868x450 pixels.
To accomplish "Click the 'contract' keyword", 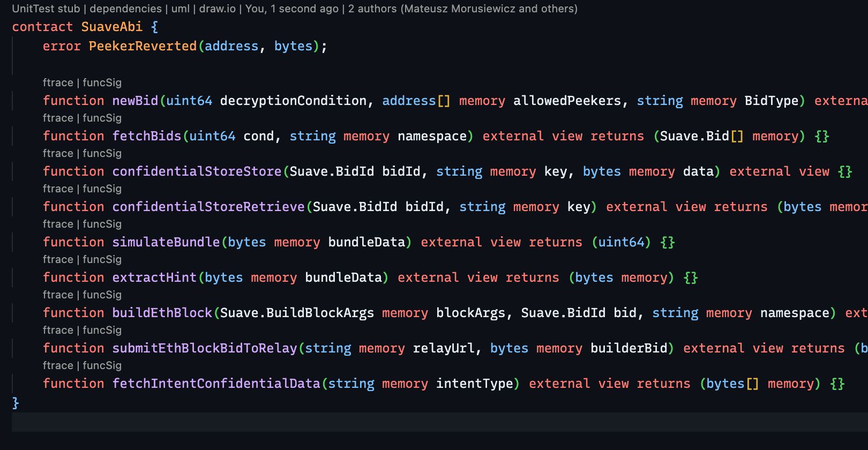I will point(42,27).
